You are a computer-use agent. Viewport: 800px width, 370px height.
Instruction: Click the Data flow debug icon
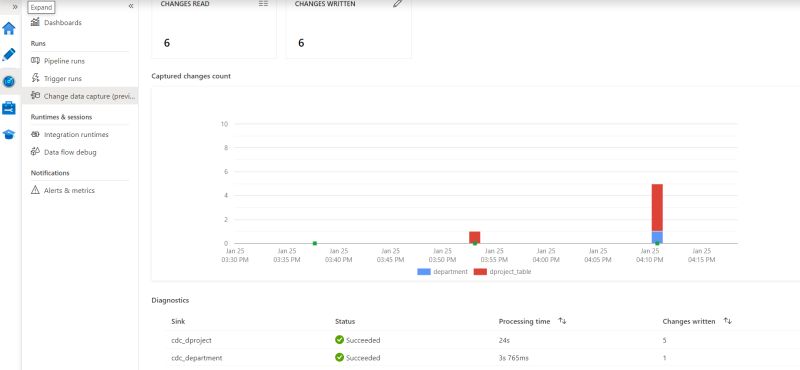[x=35, y=152]
